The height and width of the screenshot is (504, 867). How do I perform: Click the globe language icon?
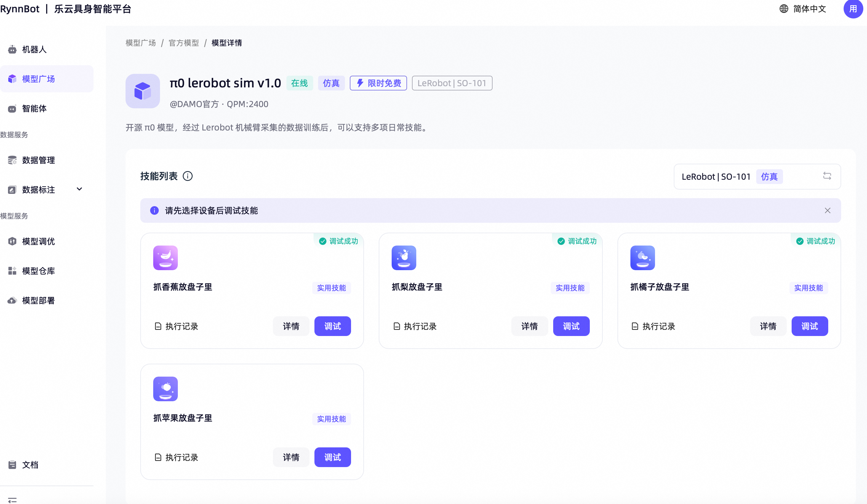(784, 9)
